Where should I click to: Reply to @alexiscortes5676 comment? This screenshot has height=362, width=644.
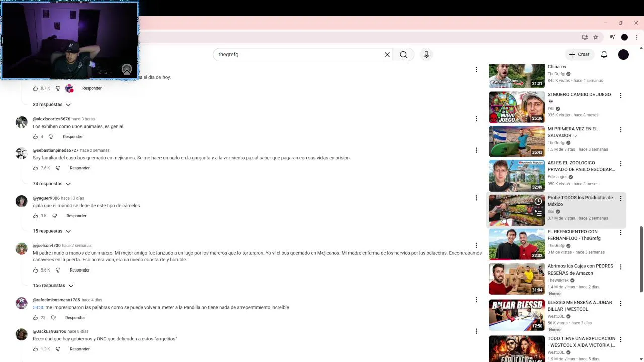(73, 137)
